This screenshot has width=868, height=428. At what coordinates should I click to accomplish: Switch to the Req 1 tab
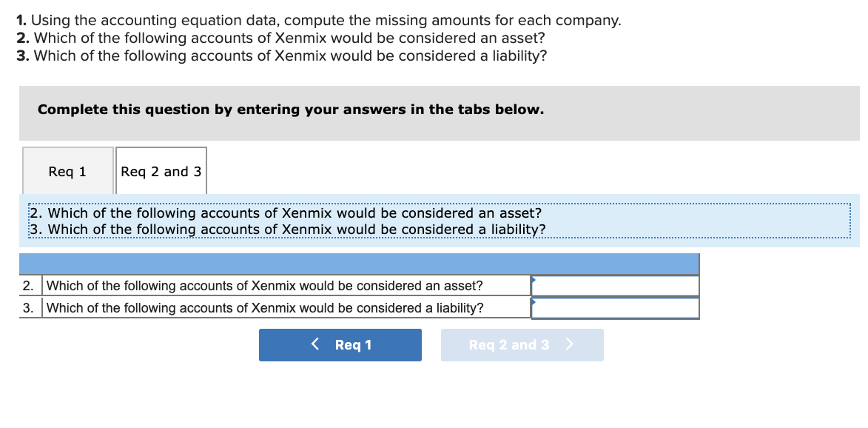[x=67, y=170]
